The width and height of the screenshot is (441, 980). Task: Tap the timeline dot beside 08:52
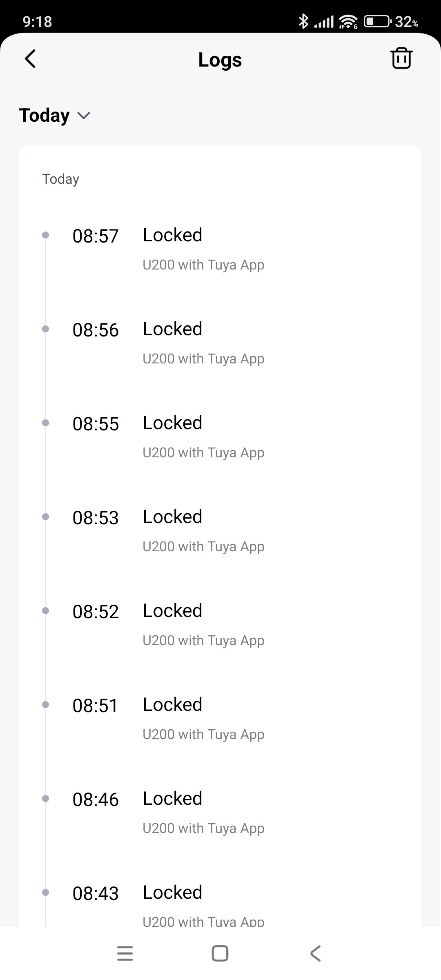click(x=46, y=611)
